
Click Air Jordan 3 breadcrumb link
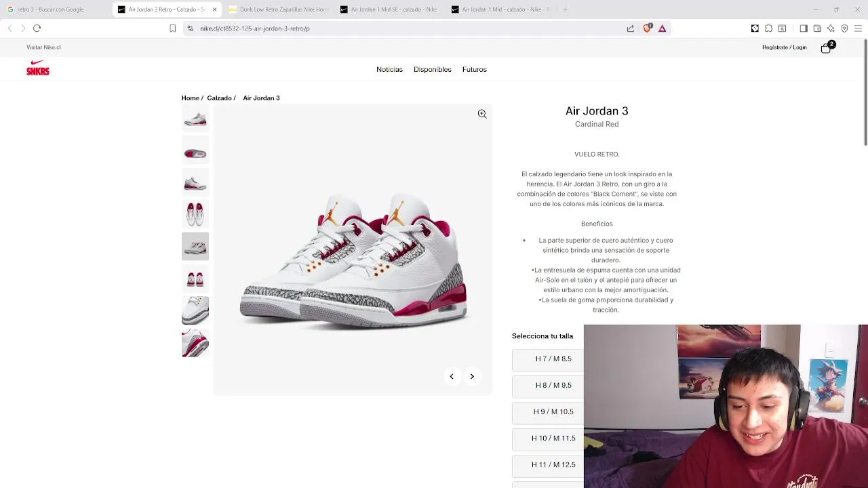[x=261, y=98]
